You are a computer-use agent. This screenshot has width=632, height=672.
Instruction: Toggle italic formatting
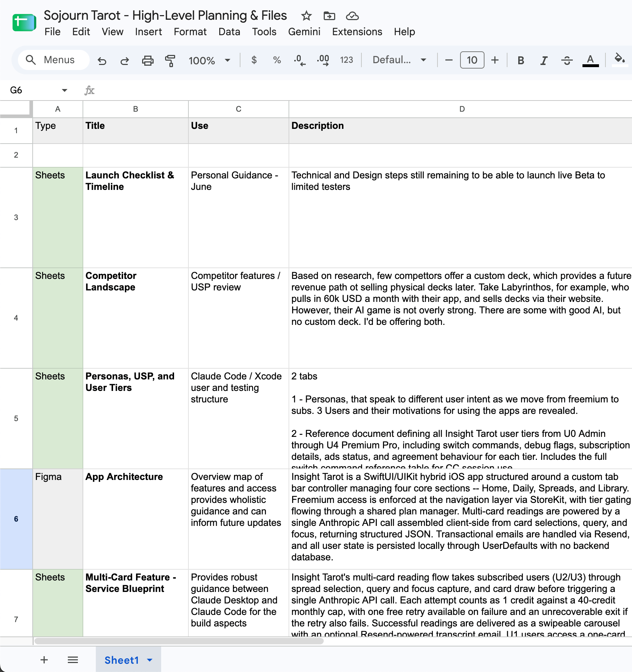tap(544, 60)
